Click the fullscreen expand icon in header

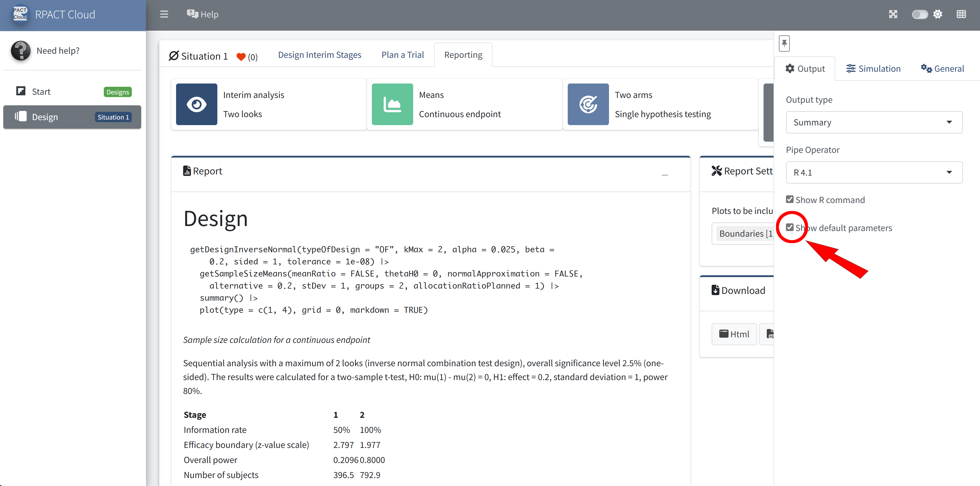[893, 14]
